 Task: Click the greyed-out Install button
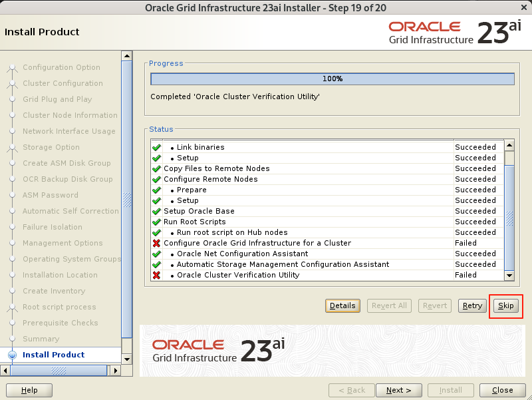click(450, 390)
